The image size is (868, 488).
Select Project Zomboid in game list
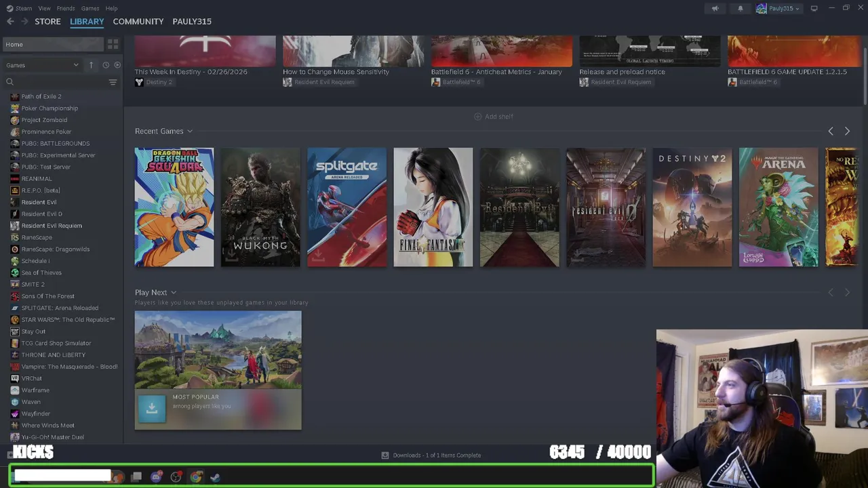[x=44, y=120]
